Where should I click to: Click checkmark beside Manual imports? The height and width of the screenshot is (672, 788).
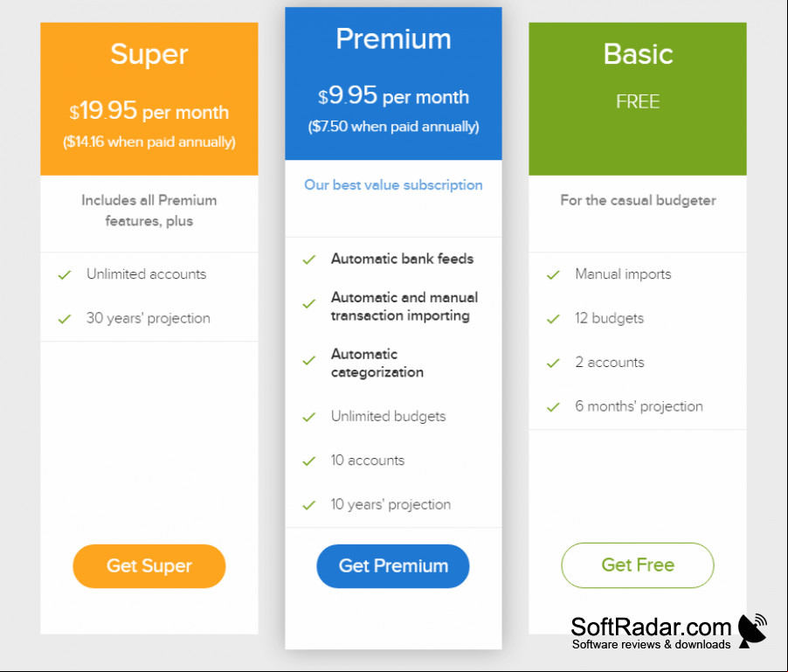[553, 275]
